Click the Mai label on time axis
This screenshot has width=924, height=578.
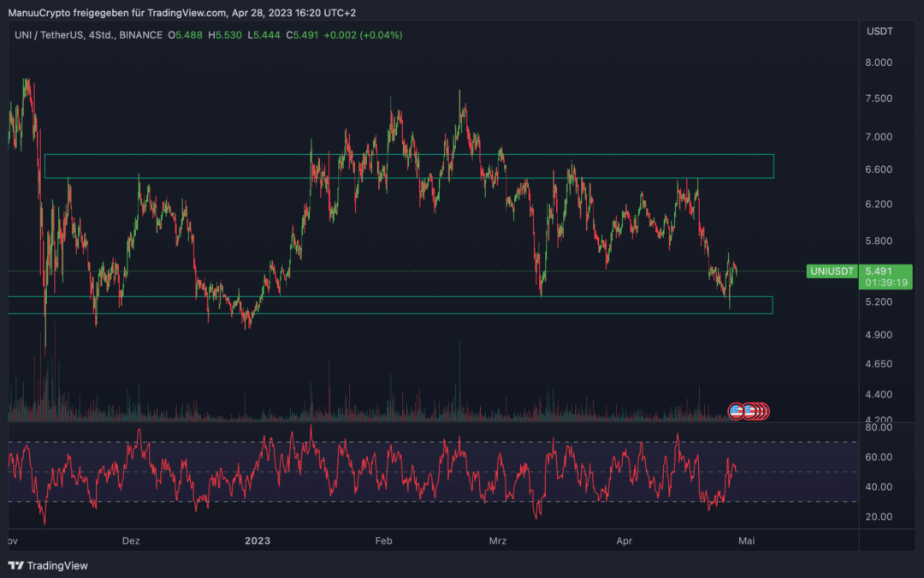[x=747, y=541]
